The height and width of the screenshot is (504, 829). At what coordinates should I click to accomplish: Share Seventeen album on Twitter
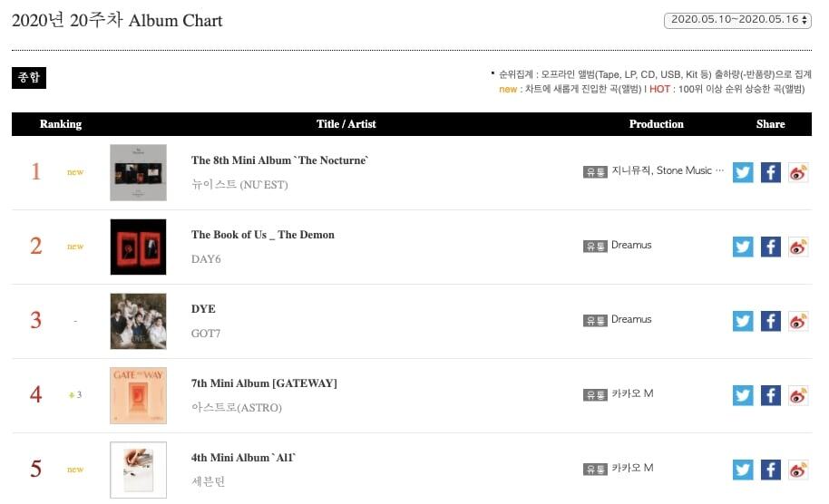pyautogui.click(x=743, y=469)
